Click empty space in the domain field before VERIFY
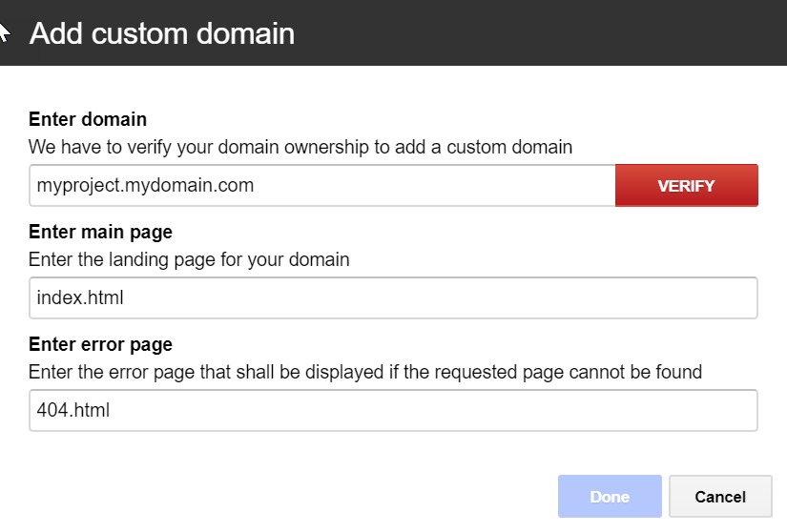787x532 pixels. [x=431, y=186]
